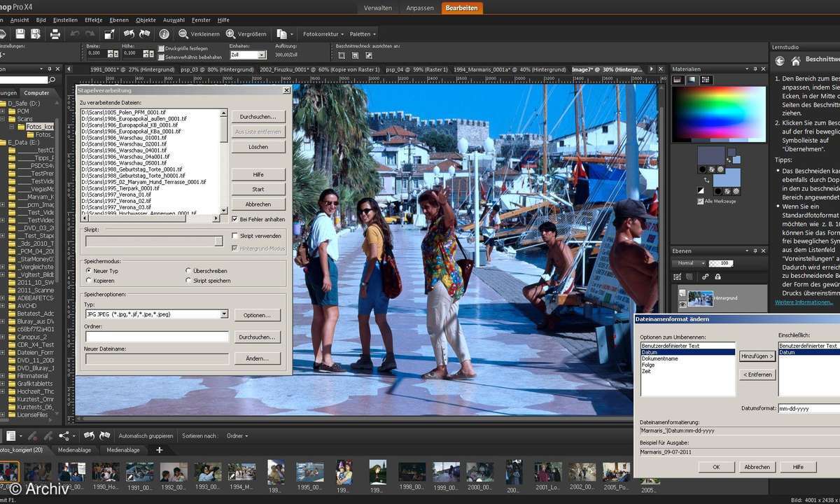Viewport: 840px width, 504px height.
Task: Select Neuer Typ radio button
Action: pyautogui.click(x=89, y=270)
